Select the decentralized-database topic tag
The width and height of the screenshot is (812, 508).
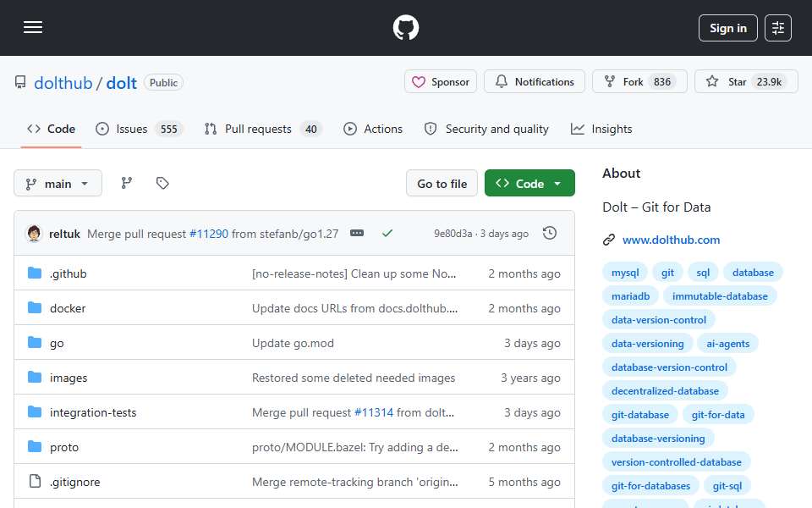coord(665,391)
